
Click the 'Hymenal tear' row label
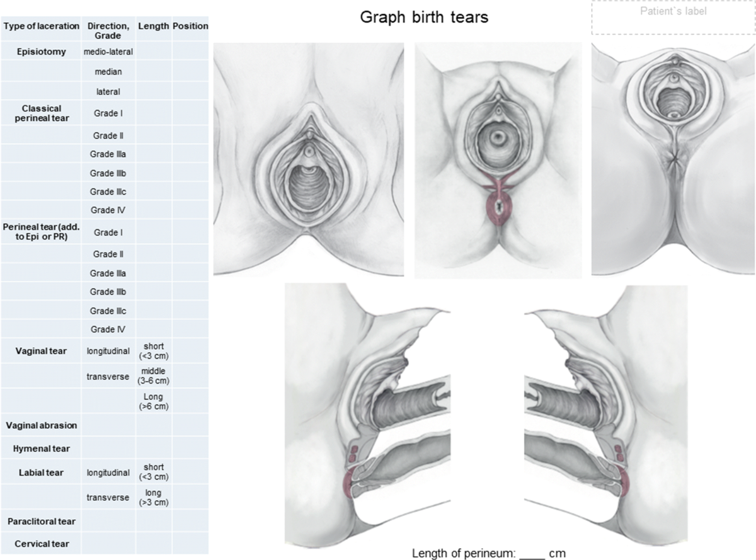pyautogui.click(x=42, y=449)
